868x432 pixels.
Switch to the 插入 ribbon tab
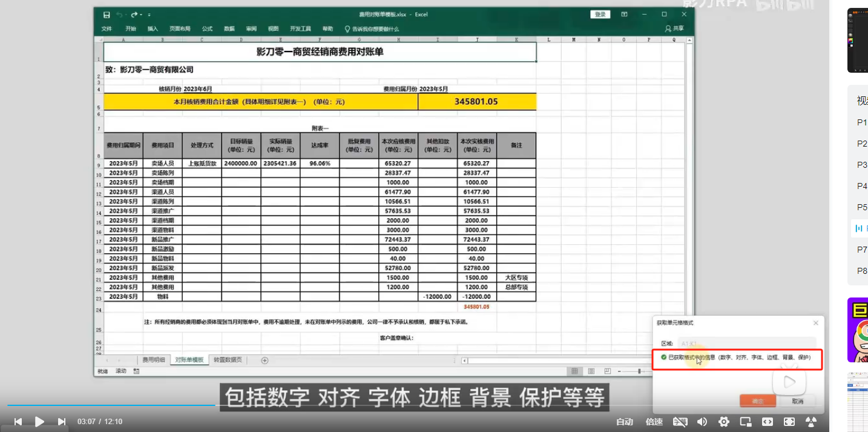click(x=153, y=28)
